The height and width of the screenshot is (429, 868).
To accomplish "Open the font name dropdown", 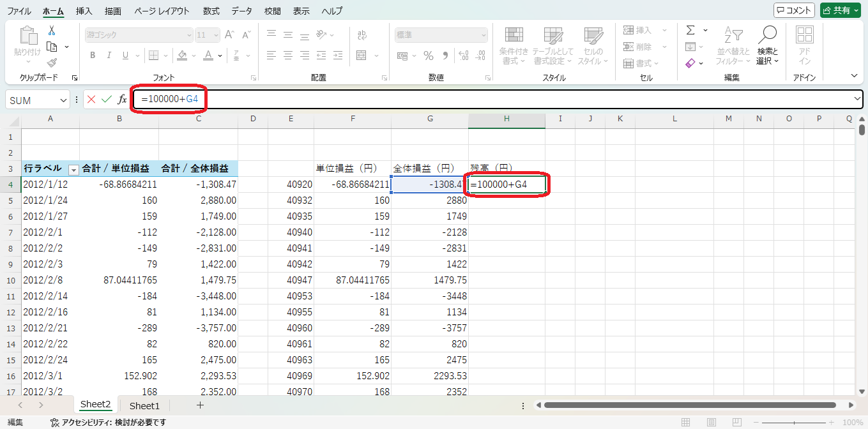I will (x=189, y=35).
